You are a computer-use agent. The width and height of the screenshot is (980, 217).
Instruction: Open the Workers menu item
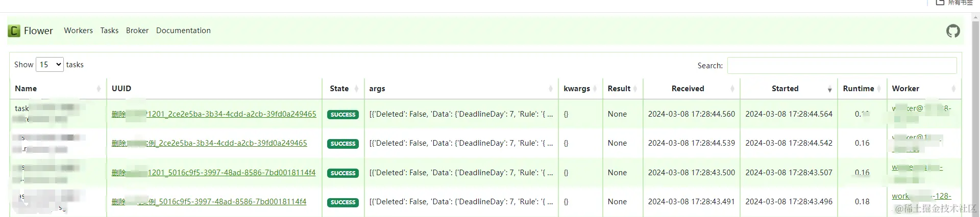[78, 31]
